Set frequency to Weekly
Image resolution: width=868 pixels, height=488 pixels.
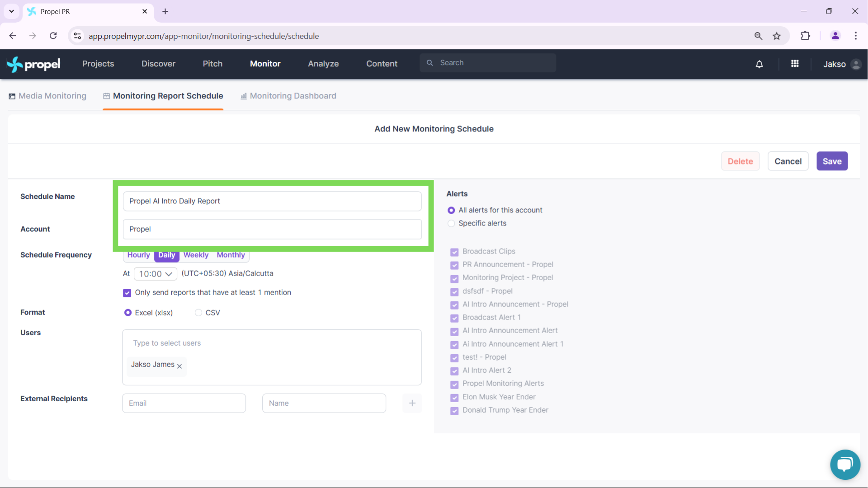point(196,255)
